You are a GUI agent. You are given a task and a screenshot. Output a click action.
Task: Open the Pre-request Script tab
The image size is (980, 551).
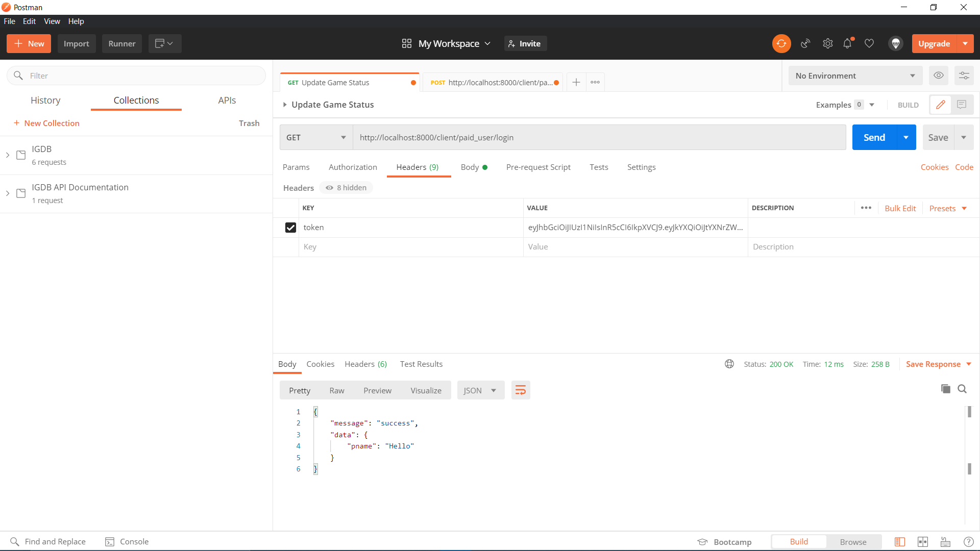point(538,167)
